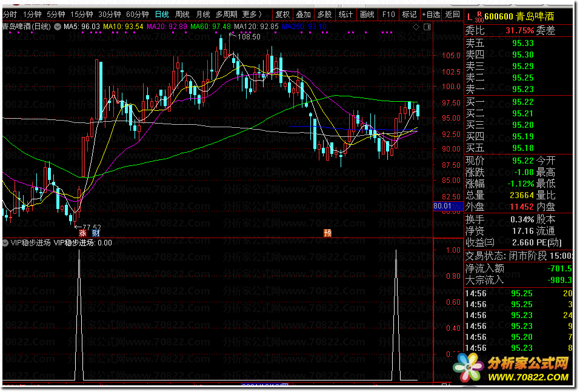
Task: Click the 叠加 overlay button
Action: pos(303,15)
